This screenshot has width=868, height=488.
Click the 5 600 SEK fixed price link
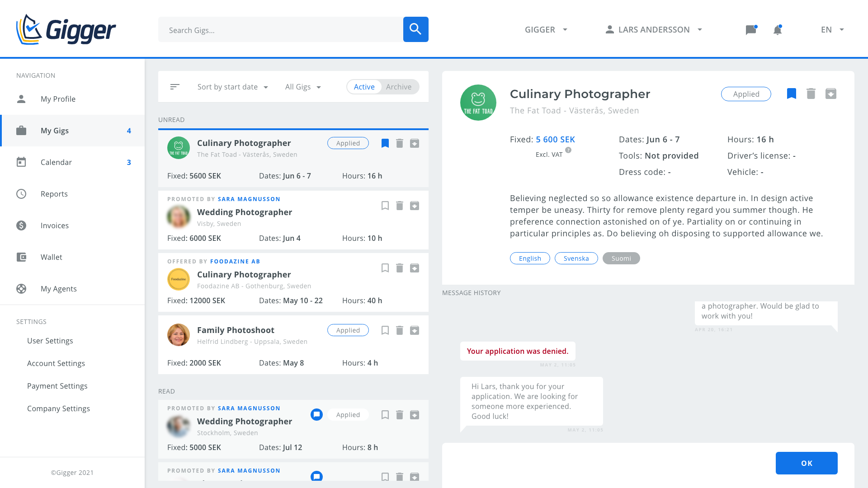(x=556, y=140)
